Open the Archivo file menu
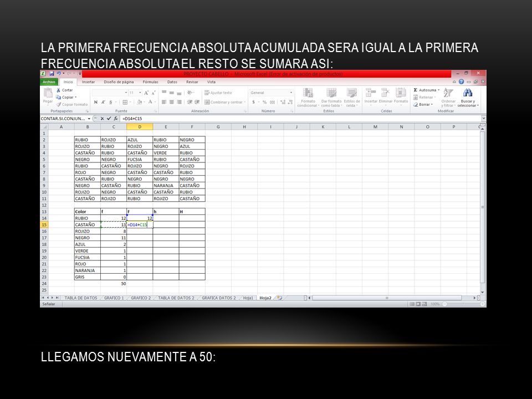 tap(49, 82)
